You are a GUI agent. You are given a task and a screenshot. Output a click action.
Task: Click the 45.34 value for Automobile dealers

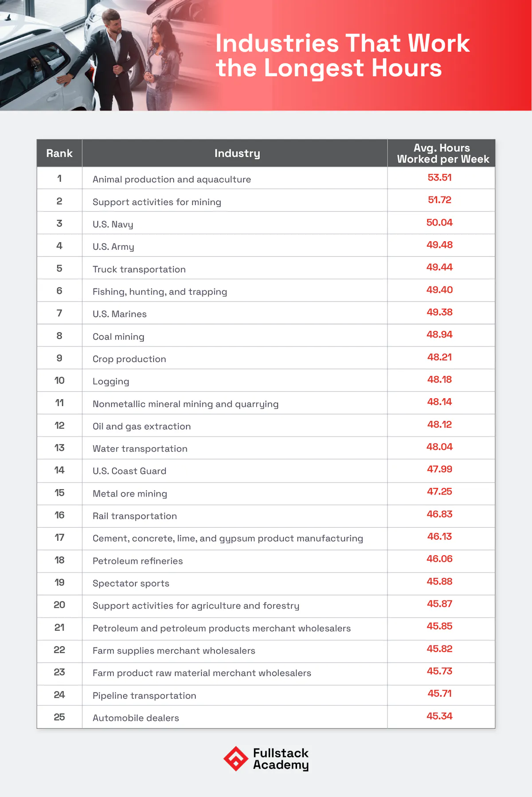[439, 716]
